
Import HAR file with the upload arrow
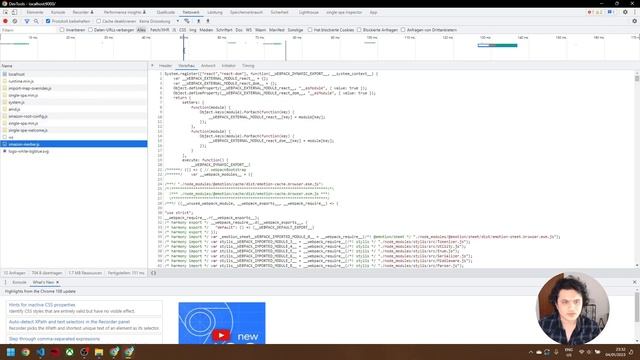pyautogui.click(x=199, y=21)
